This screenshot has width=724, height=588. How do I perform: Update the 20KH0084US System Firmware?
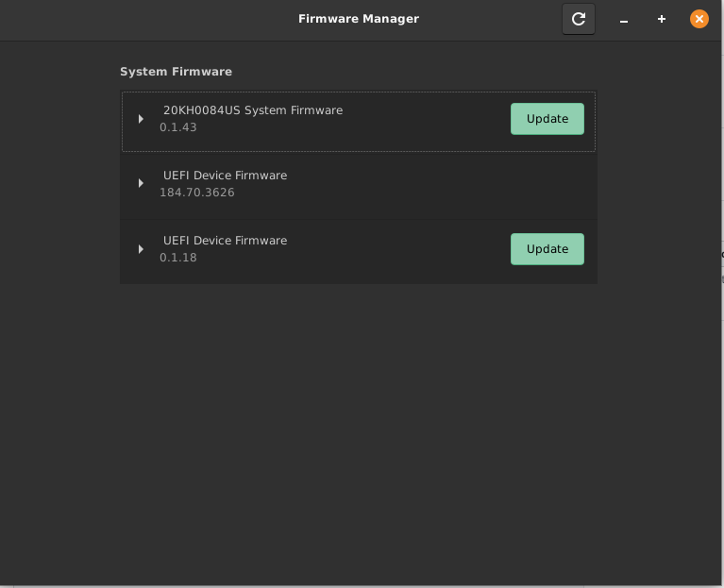547,119
